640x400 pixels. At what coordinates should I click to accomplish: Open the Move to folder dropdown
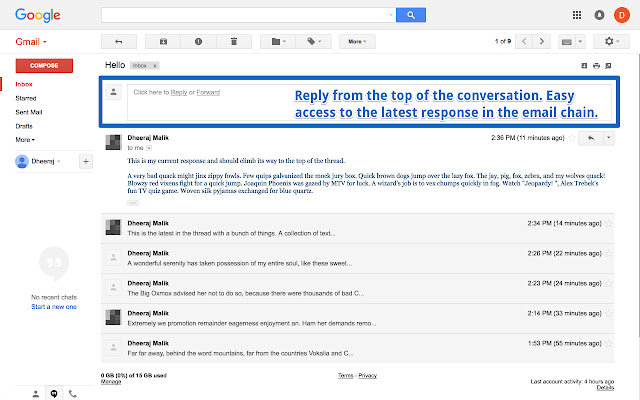point(278,42)
